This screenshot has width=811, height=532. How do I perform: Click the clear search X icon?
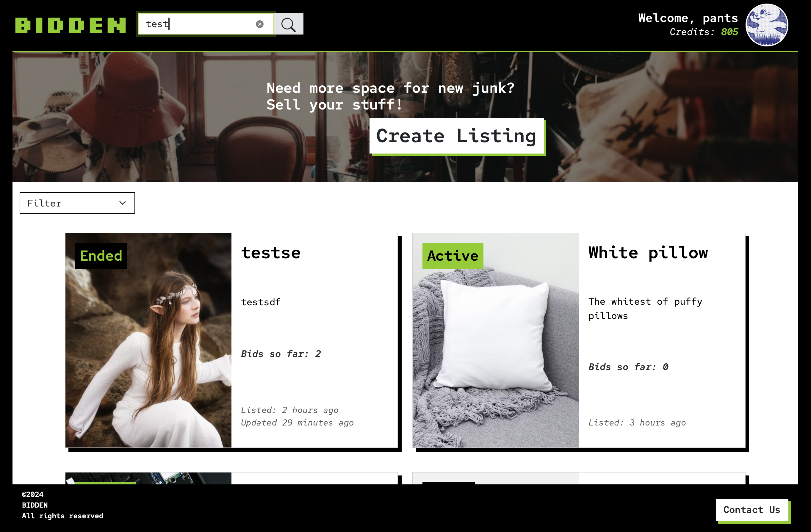coord(259,24)
